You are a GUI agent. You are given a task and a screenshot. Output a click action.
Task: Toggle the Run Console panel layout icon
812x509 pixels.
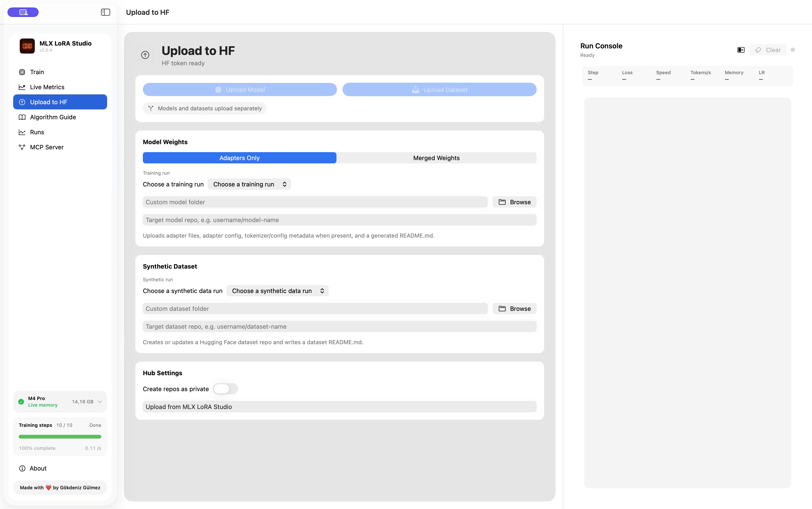coord(741,50)
